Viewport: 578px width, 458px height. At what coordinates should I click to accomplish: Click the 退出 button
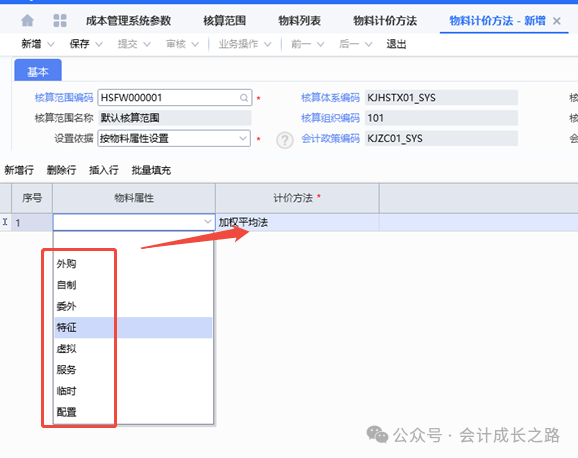[x=396, y=44]
